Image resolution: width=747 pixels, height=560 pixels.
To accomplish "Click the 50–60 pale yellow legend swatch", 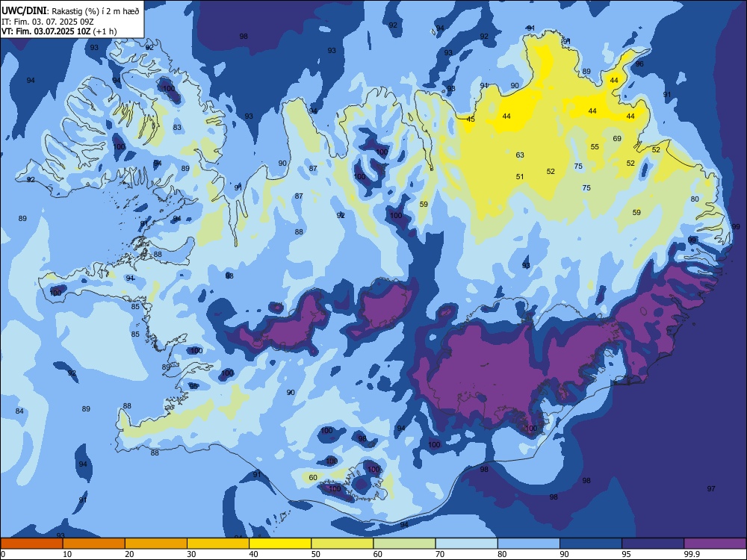I will [x=342, y=544].
